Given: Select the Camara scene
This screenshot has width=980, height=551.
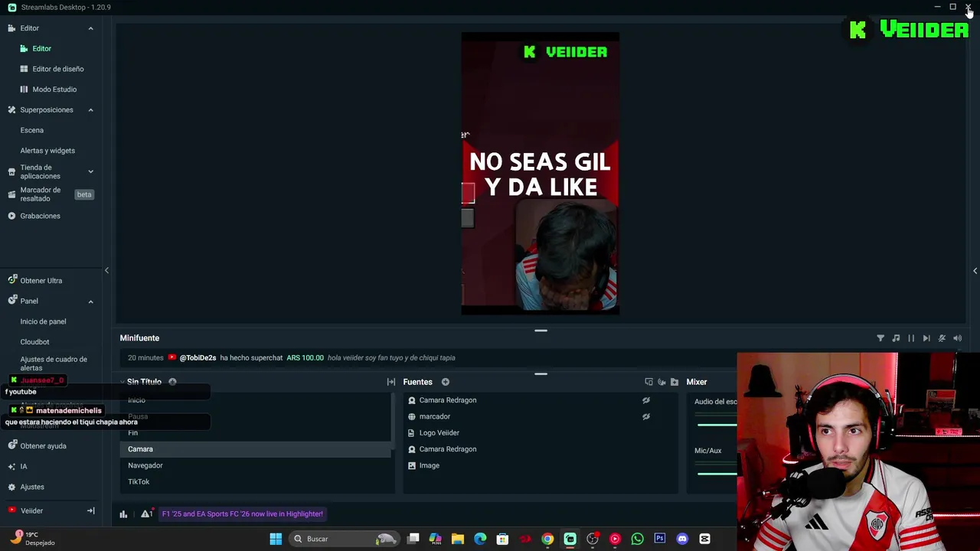Looking at the screenshot, I should 256,449.
